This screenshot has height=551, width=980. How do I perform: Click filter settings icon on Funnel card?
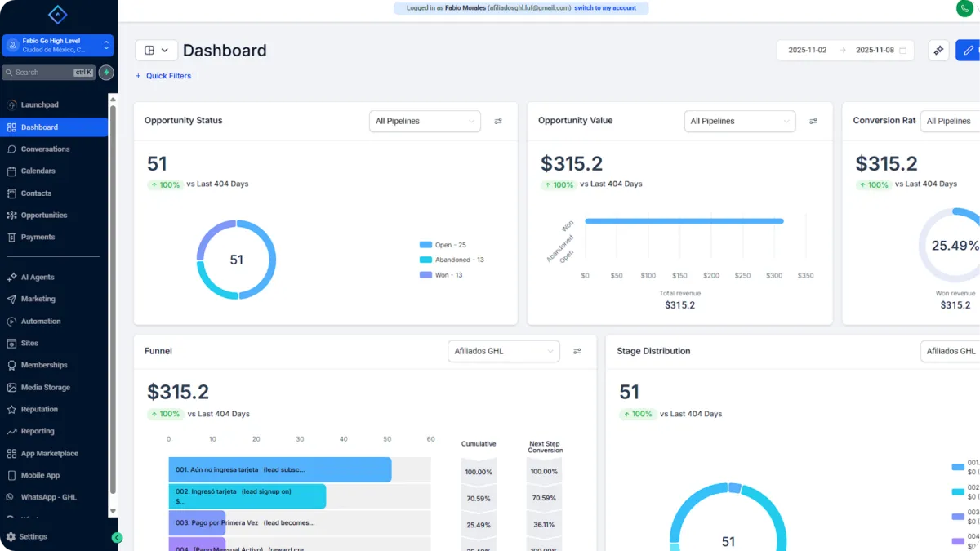click(x=577, y=352)
